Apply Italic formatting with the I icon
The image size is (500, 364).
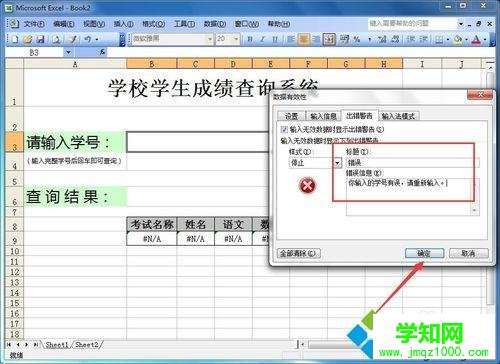tap(262, 40)
